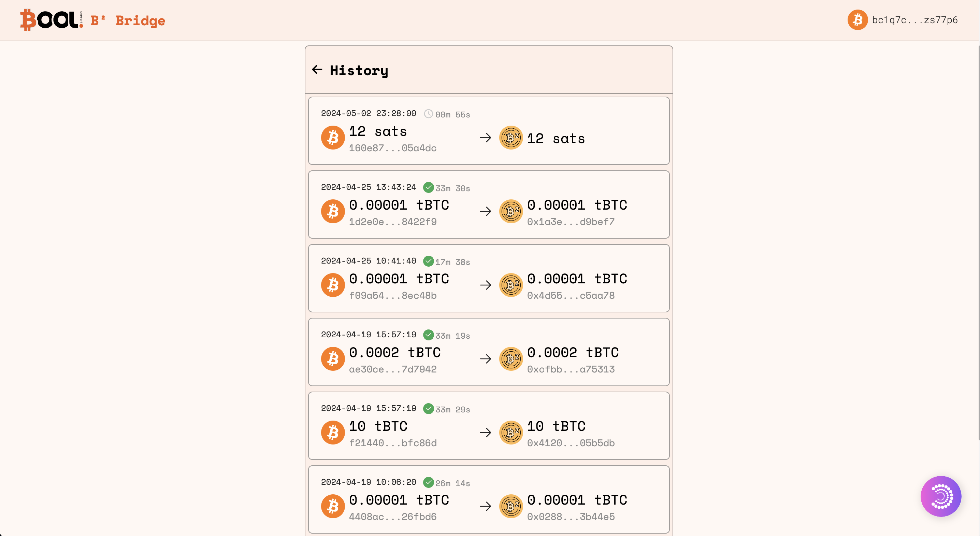
Task: Open destination hash 0x1a3e...d9bef7
Action: pyautogui.click(x=571, y=222)
